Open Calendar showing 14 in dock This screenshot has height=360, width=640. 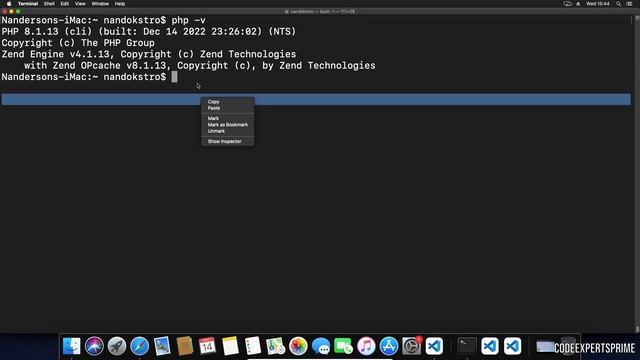[207, 346]
